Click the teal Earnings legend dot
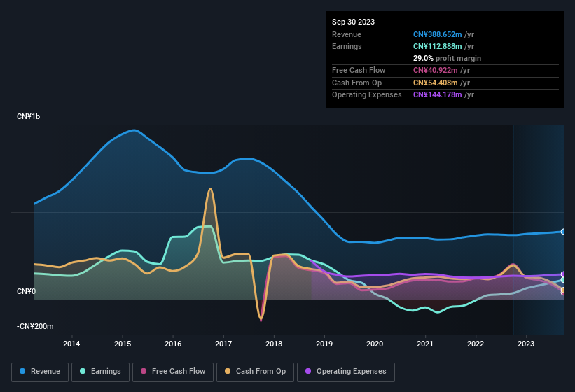Viewport: 575px width, 392px height. (82, 372)
